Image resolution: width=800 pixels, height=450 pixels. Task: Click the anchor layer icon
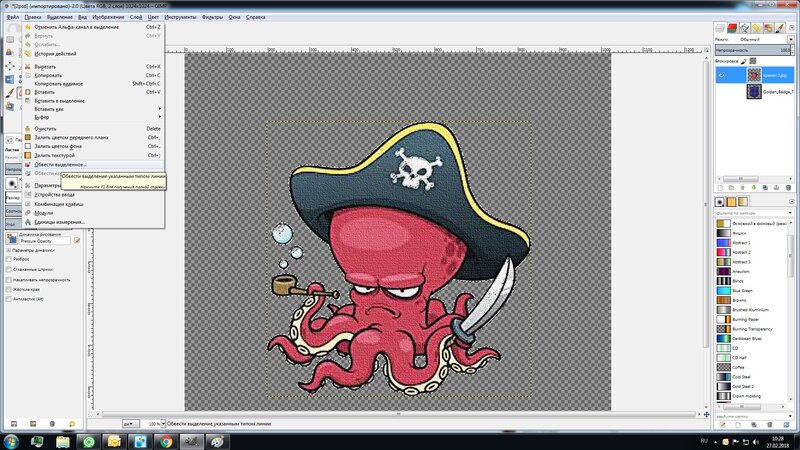click(x=776, y=188)
